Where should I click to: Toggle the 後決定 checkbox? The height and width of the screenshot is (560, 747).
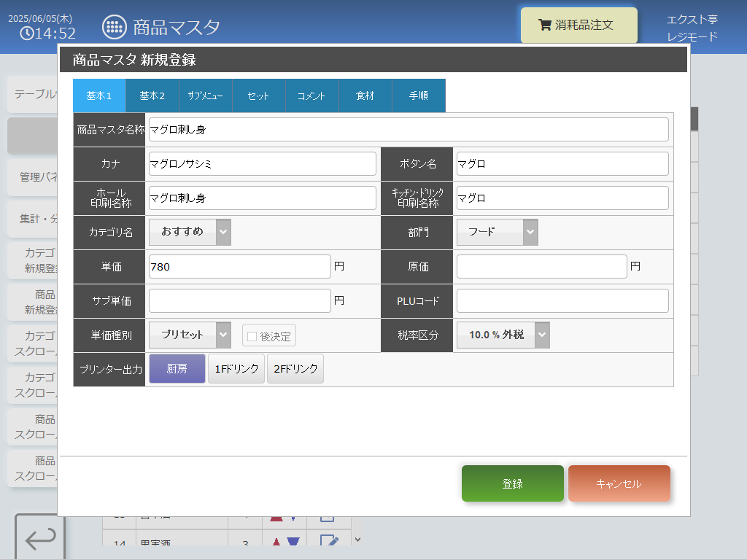pyautogui.click(x=252, y=336)
